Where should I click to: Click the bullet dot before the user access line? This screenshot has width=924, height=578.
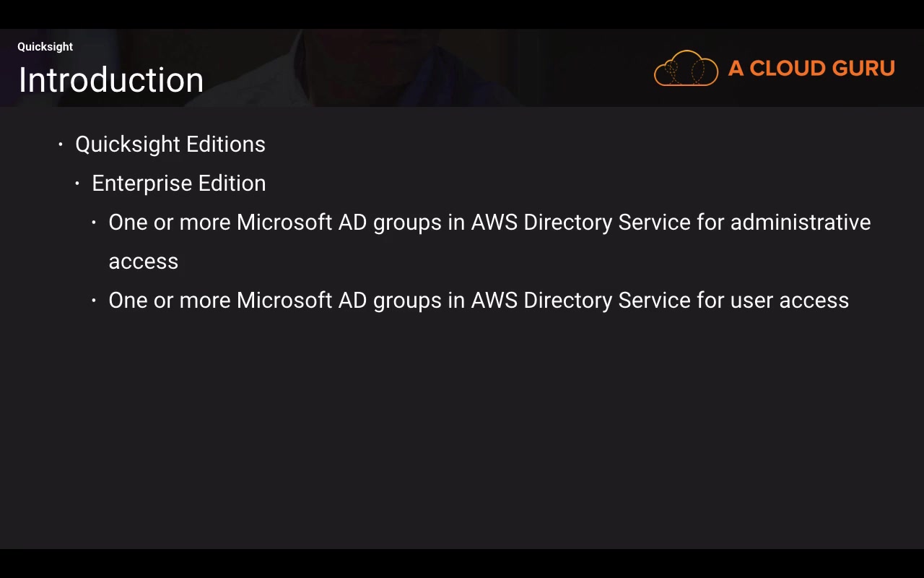[x=94, y=301]
